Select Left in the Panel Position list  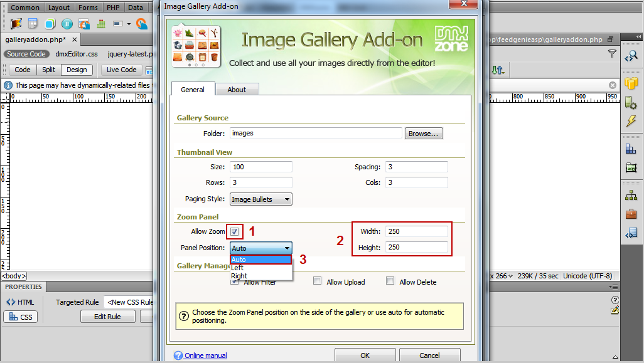coord(261,268)
